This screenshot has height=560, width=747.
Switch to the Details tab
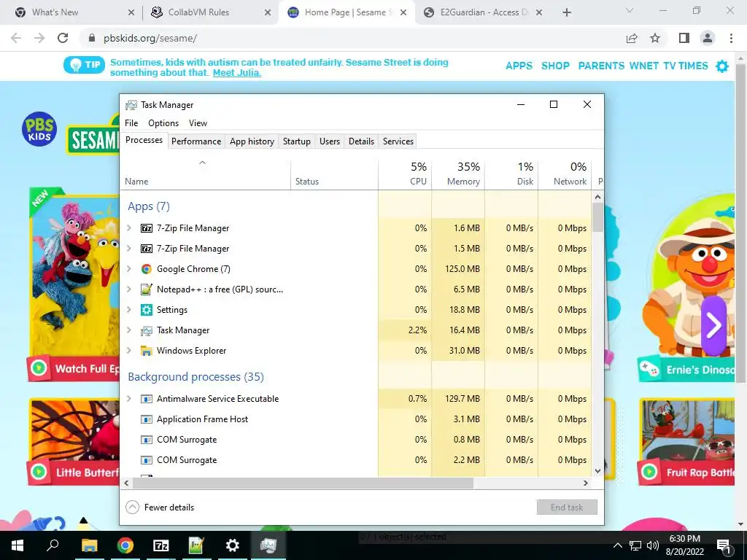(362, 141)
